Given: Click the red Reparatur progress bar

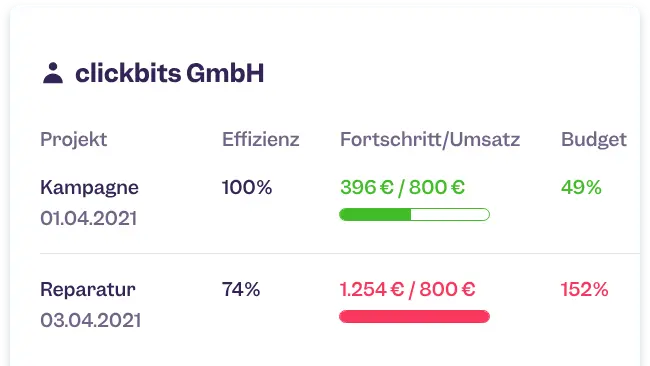Looking at the screenshot, I should point(414,316).
